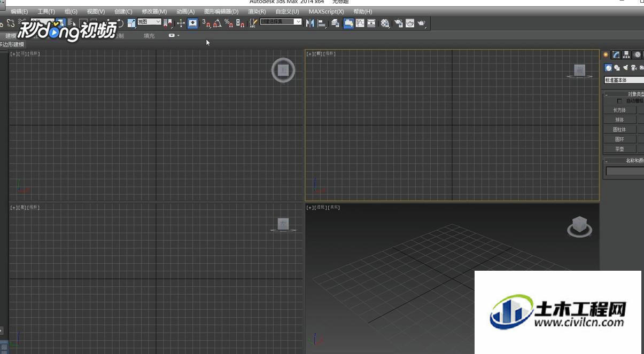Click the Select and Manipulate crosshair icon
The width and height of the screenshot is (644, 354).
pos(181,23)
